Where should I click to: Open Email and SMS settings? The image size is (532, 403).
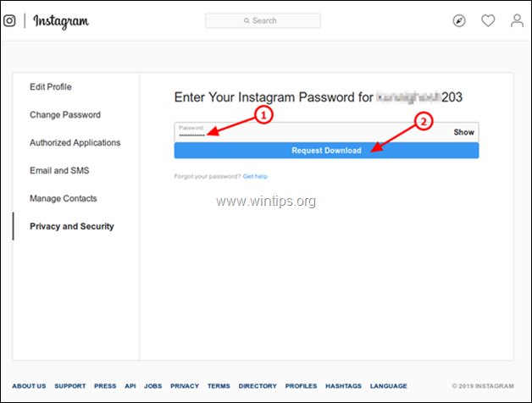(x=59, y=171)
